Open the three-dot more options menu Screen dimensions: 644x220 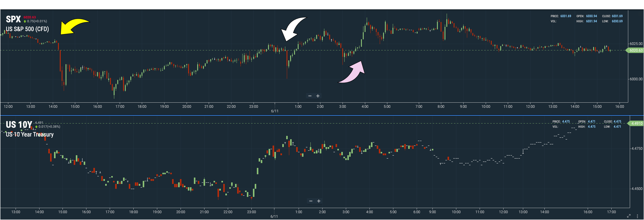point(637,216)
